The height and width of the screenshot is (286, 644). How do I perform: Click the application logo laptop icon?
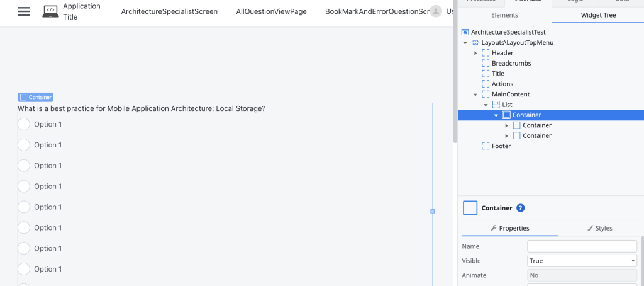tap(51, 11)
